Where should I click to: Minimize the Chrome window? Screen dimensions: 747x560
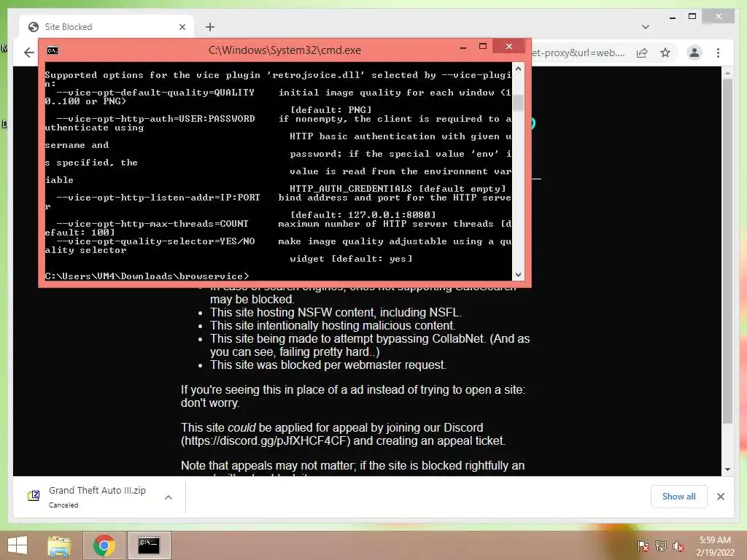click(x=672, y=18)
